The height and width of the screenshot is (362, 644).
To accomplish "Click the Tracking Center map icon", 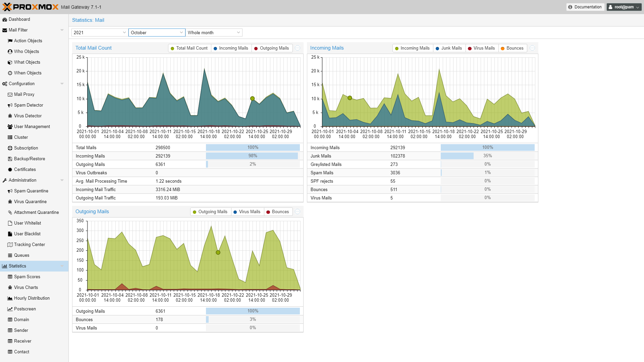I will coord(10,245).
